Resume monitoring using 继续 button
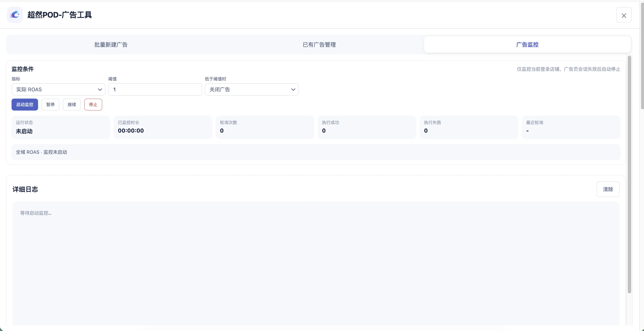 click(72, 105)
